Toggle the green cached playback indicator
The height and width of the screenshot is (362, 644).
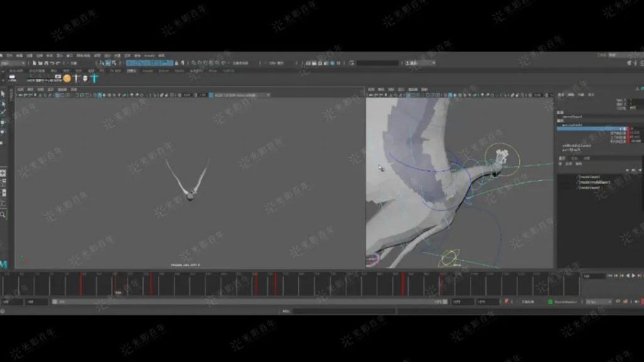[550, 302]
